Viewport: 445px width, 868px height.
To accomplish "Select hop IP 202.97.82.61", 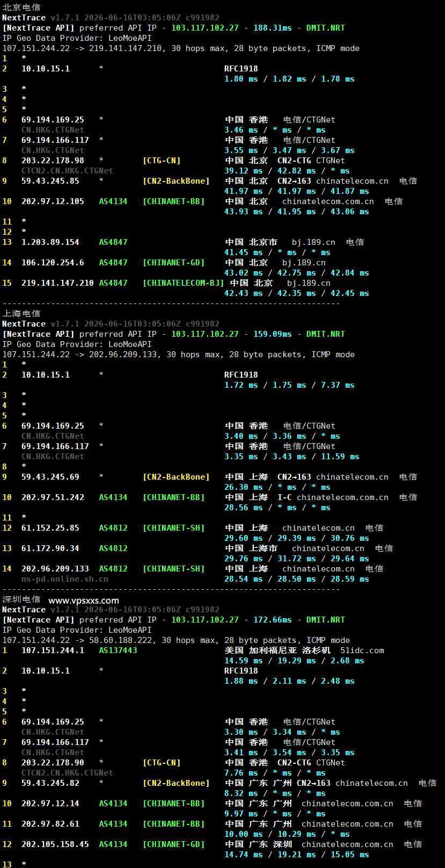I will [x=50, y=824].
